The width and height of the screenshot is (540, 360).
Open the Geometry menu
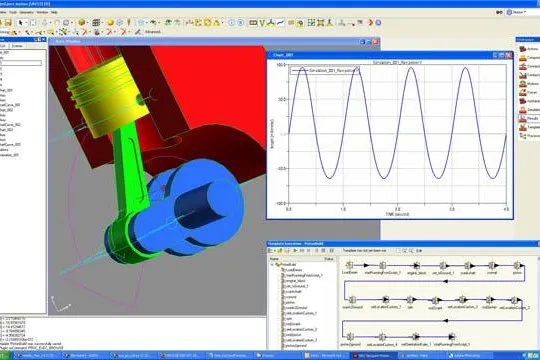point(27,12)
